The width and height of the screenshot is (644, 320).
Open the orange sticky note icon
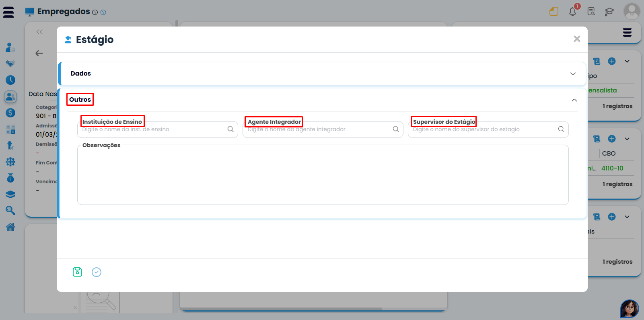pyautogui.click(x=554, y=11)
